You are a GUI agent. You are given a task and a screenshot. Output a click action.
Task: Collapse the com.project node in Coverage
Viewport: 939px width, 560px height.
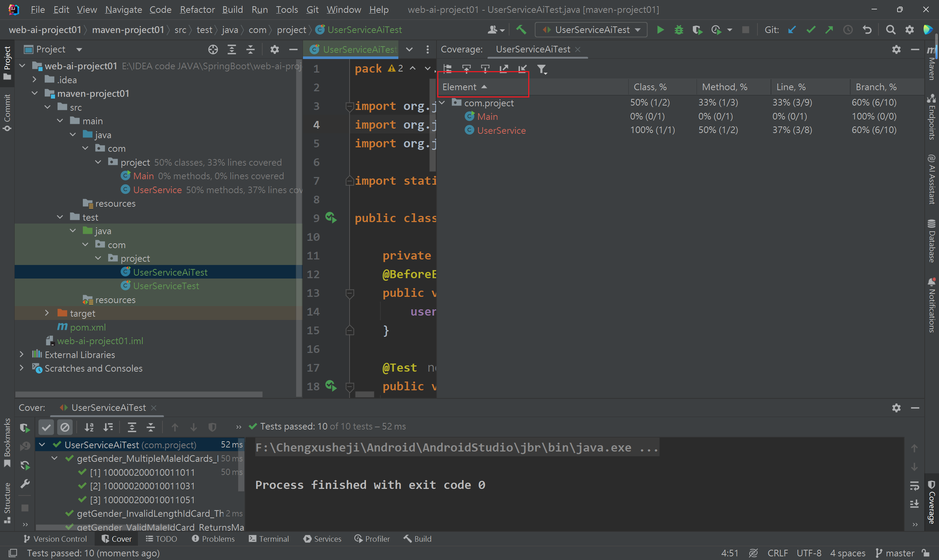tap(442, 103)
